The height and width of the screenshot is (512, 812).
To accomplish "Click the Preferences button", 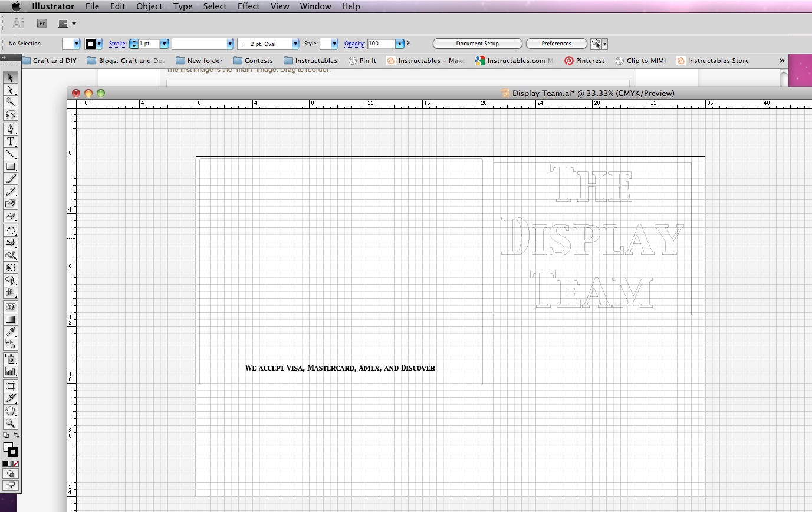I will pyautogui.click(x=557, y=44).
